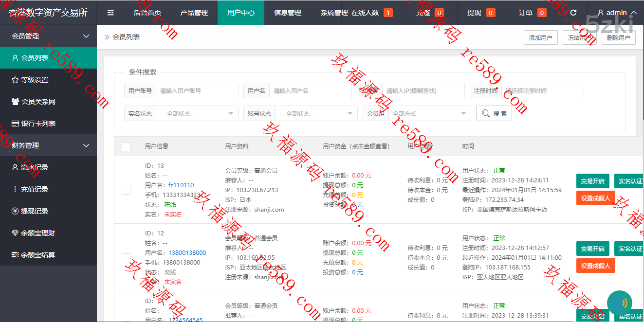Switch to the 信息管理 tab
The height and width of the screenshot is (322, 644).
287,13
